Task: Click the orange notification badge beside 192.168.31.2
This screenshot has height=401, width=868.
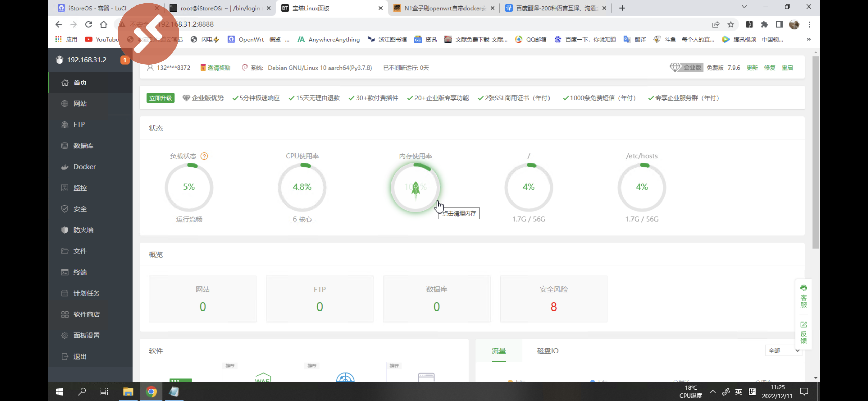Action: pyautogui.click(x=125, y=60)
